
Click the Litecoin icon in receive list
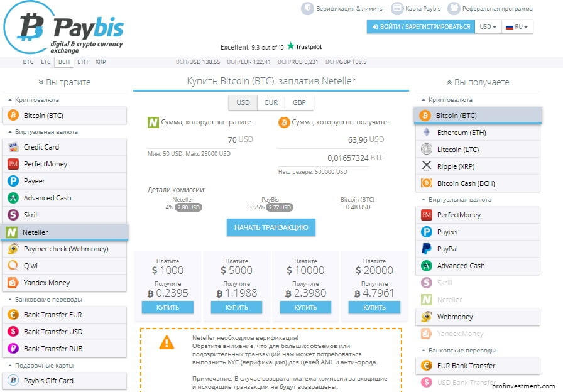pos(427,149)
